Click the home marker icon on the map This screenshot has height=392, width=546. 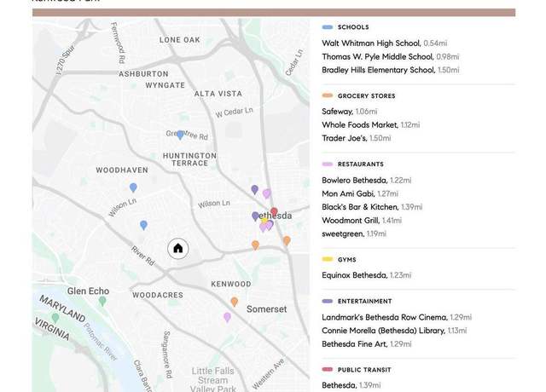(178, 248)
